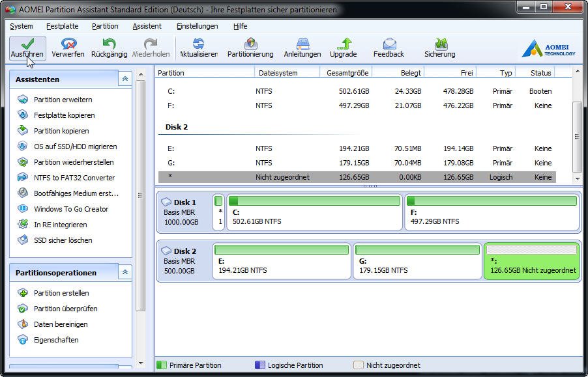Sort by the Frei column header
Image resolution: width=588 pixels, height=377 pixels.
tap(450, 73)
